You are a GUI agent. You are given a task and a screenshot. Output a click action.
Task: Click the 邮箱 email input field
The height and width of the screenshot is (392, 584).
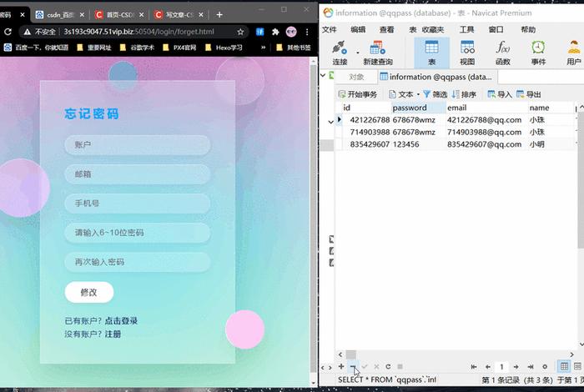138,174
